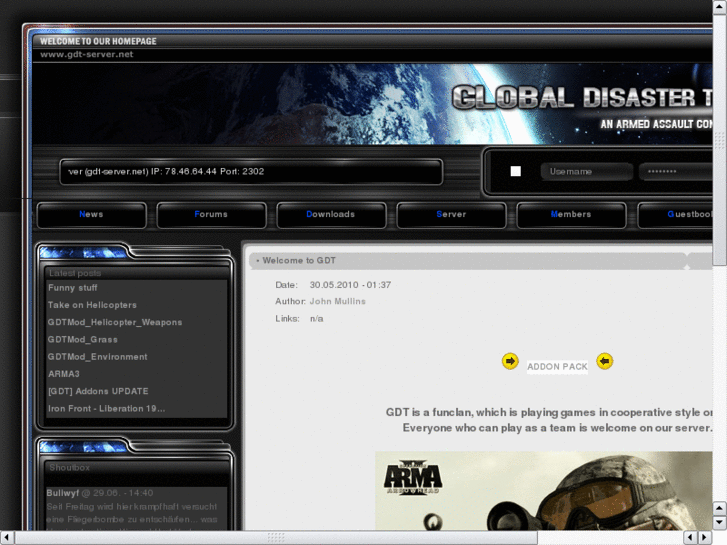Go to the Downloads section

[x=331, y=215]
